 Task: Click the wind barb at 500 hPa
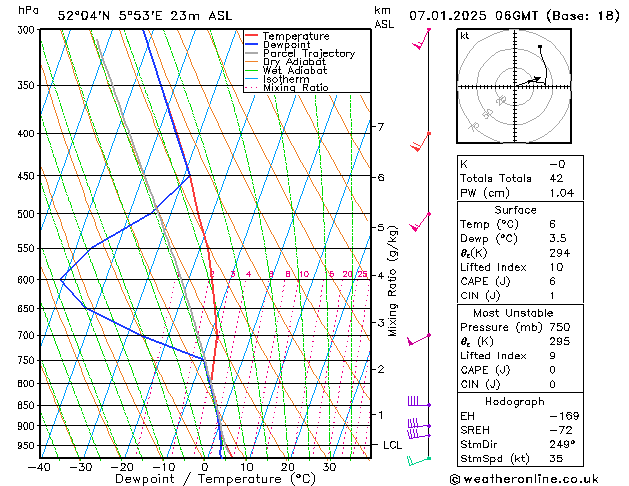coord(420,222)
